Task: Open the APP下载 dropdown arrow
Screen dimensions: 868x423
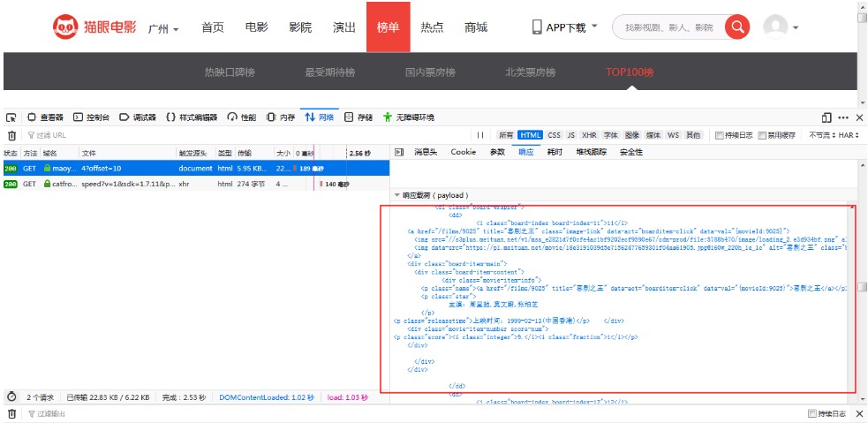Action: tap(594, 26)
